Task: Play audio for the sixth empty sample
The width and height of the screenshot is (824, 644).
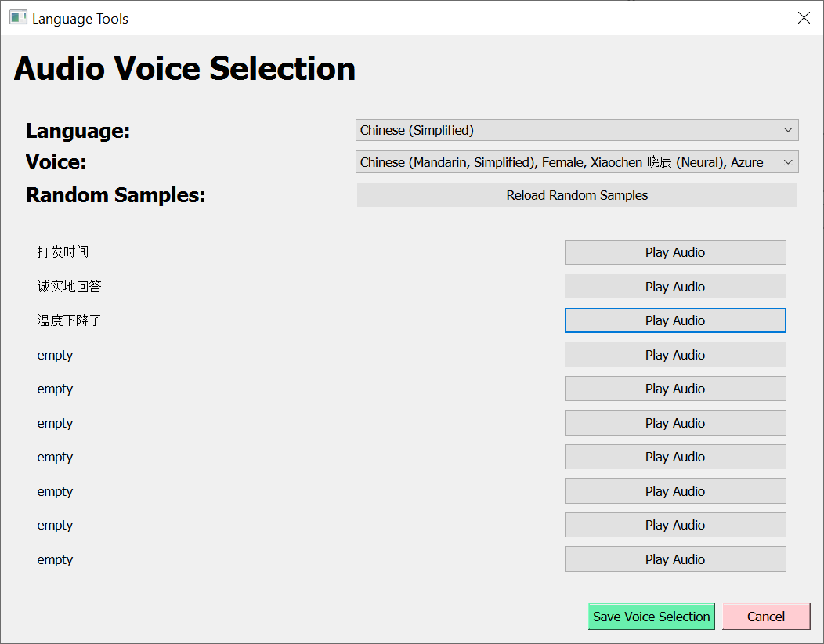Action: pos(674,525)
